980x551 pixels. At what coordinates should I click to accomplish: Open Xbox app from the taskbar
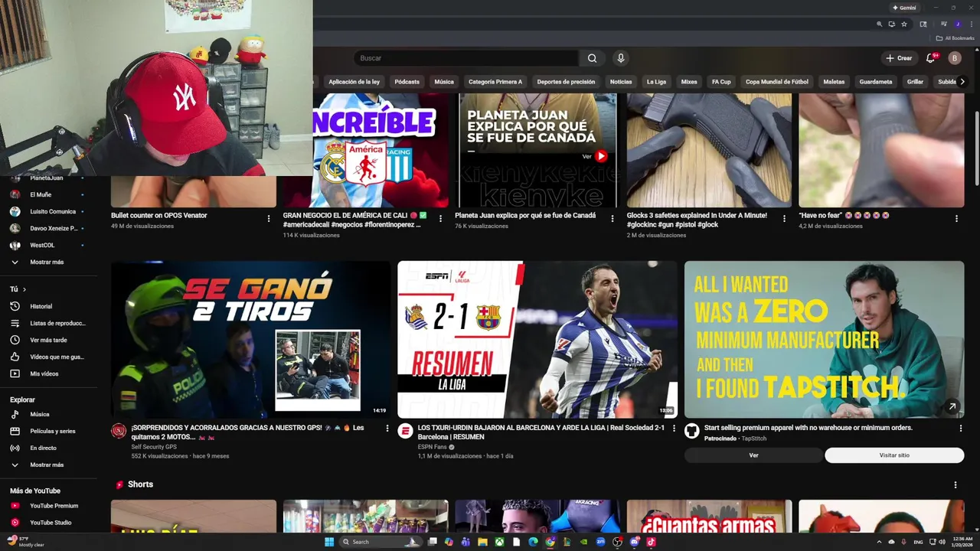coord(499,542)
